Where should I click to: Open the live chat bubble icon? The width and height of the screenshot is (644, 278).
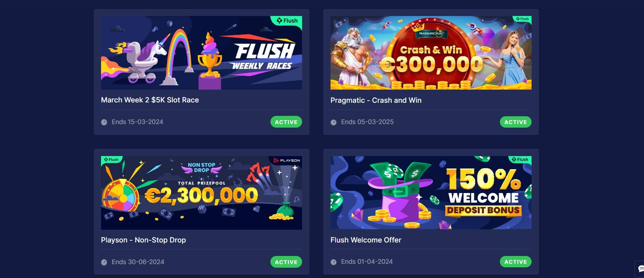pyautogui.click(x=640, y=268)
